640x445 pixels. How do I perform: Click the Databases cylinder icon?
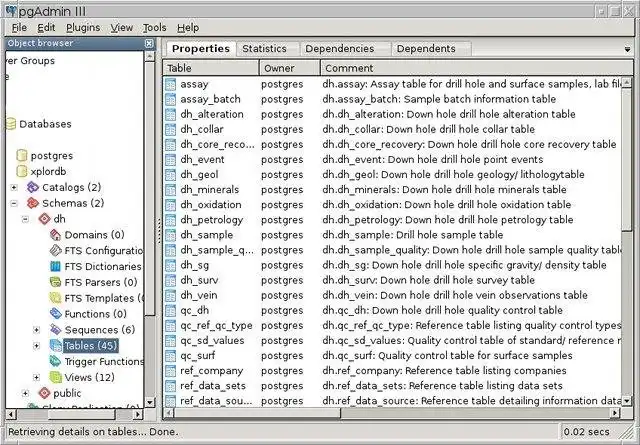(x=11, y=124)
